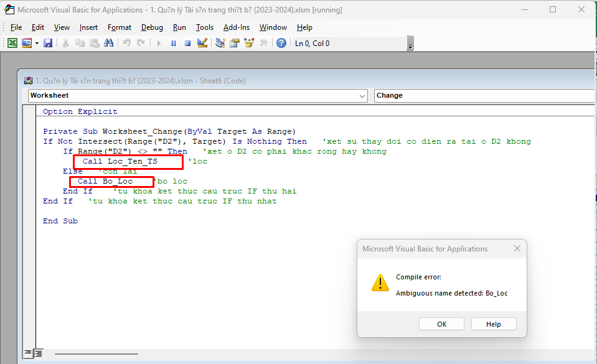This screenshot has height=364, width=597.
Task: Click the VBA application icon in title bar
Action: click(x=9, y=9)
